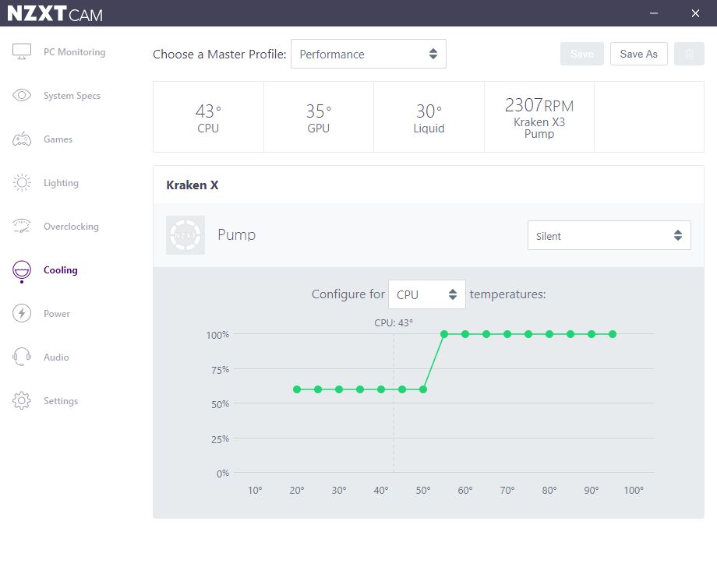
Task: Open the Configure for CPU dropdown
Action: tap(426, 294)
